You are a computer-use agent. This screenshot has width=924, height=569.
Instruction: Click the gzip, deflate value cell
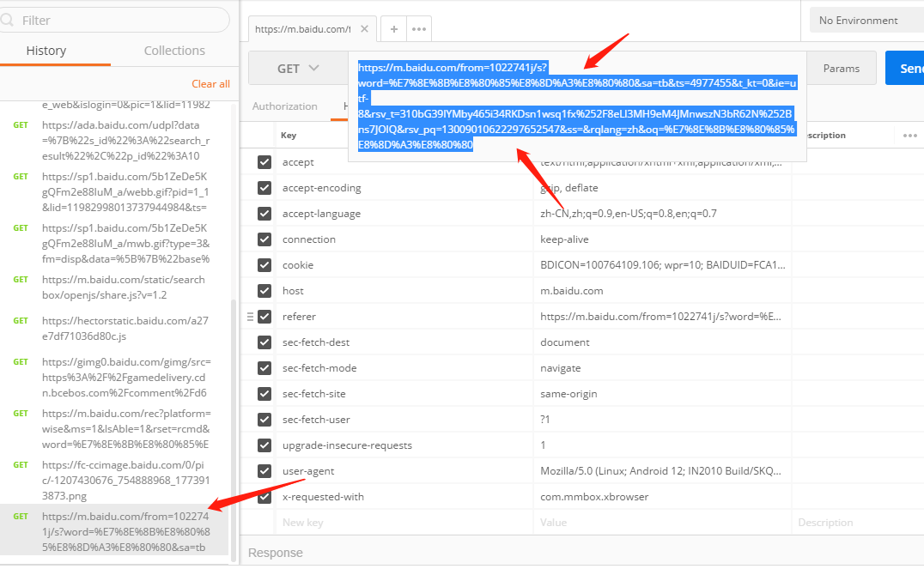point(662,188)
